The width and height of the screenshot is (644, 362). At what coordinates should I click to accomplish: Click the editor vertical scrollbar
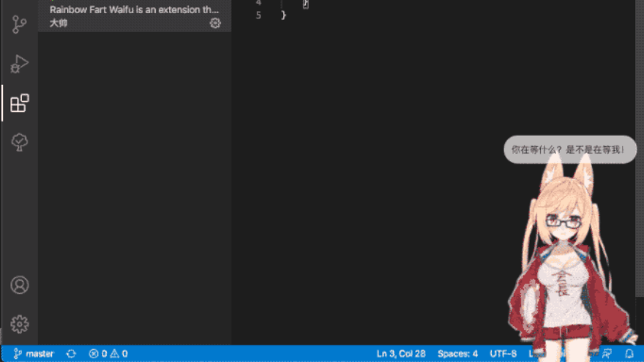(x=640, y=148)
